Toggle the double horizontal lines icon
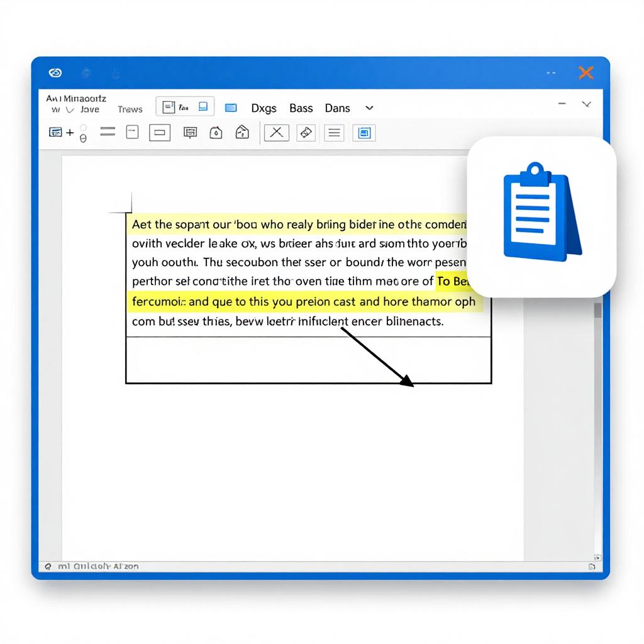 [x=108, y=131]
